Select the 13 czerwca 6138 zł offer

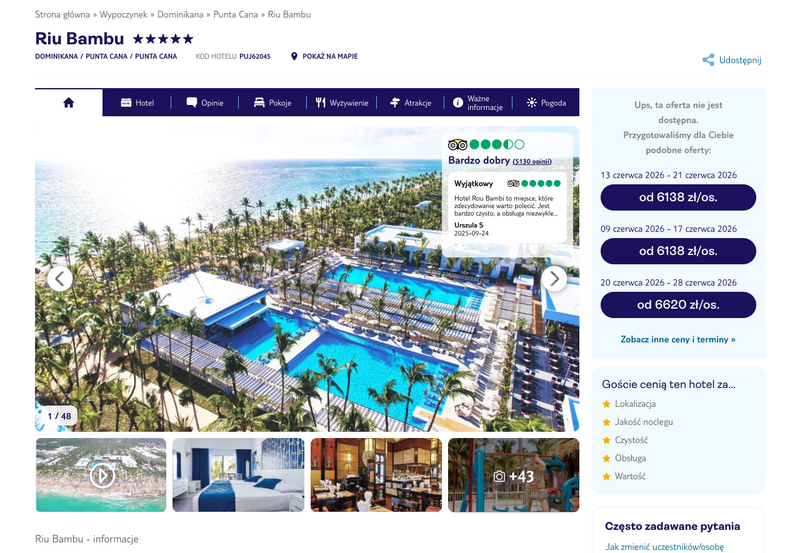pos(678,197)
